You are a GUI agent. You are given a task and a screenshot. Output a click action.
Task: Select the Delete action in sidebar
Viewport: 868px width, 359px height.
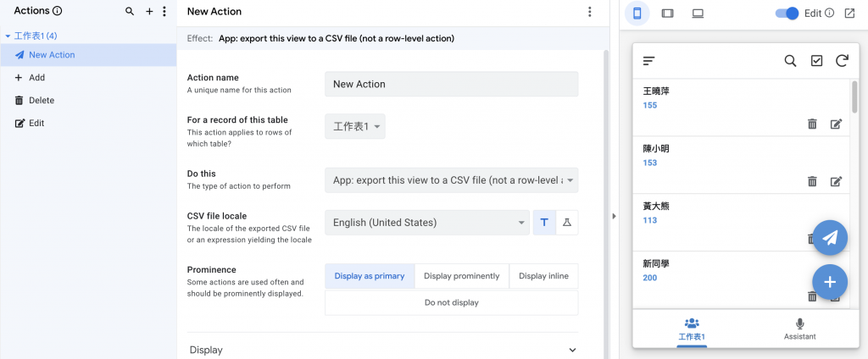[x=41, y=100]
